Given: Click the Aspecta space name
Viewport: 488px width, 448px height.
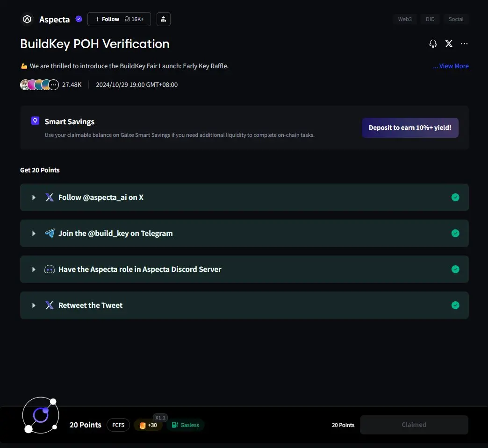Looking at the screenshot, I should coord(55,19).
